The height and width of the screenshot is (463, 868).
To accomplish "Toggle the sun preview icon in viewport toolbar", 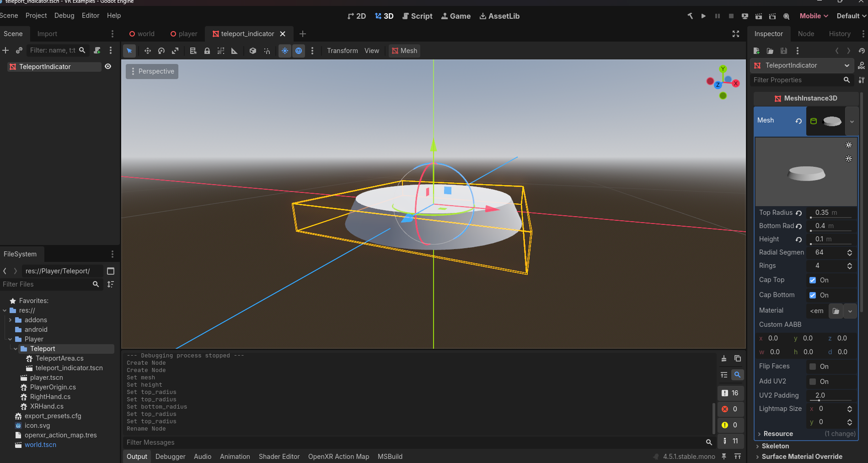I will point(285,51).
